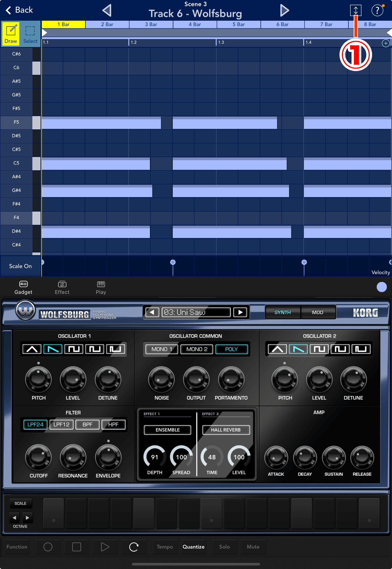Select LPF12 filter type

[x=61, y=424]
